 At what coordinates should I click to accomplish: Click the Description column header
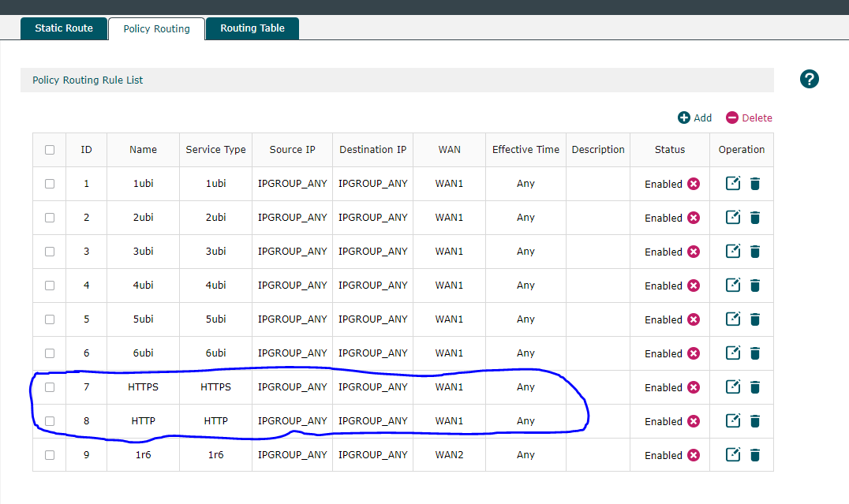click(598, 149)
